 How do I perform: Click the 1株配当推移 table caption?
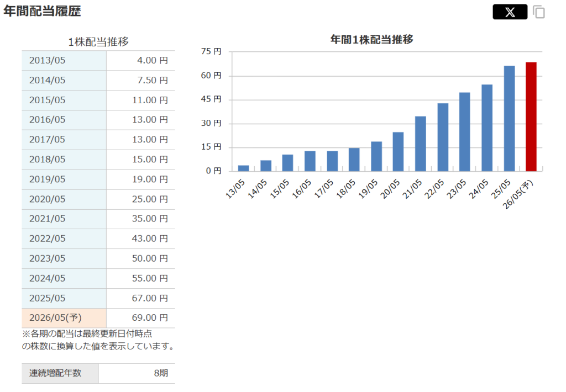tap(98, 42)
